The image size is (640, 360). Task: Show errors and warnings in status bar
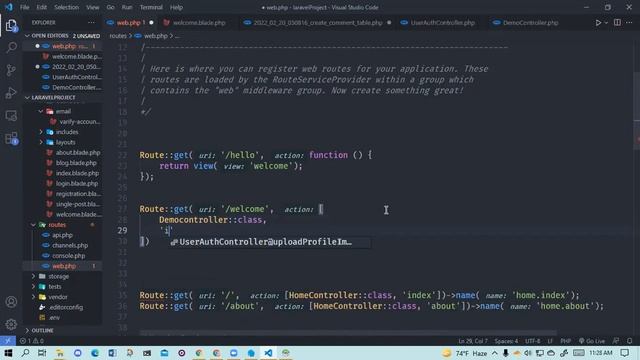point(32,341)
